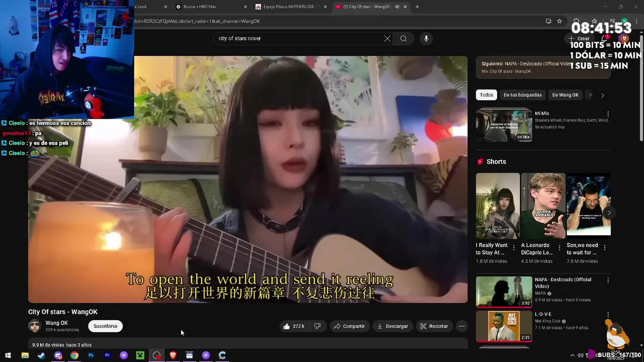
Task: Launch Steam from the taskbar
Action: (41, 355)
